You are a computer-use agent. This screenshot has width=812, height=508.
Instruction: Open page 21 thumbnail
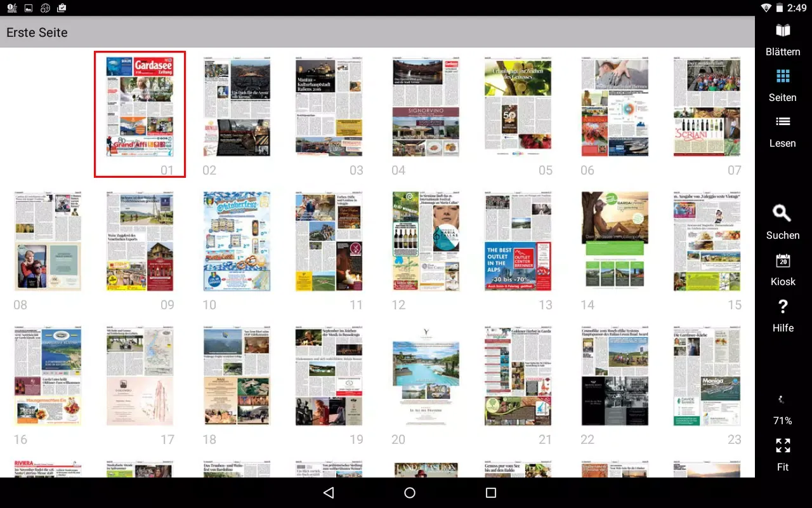518,377
